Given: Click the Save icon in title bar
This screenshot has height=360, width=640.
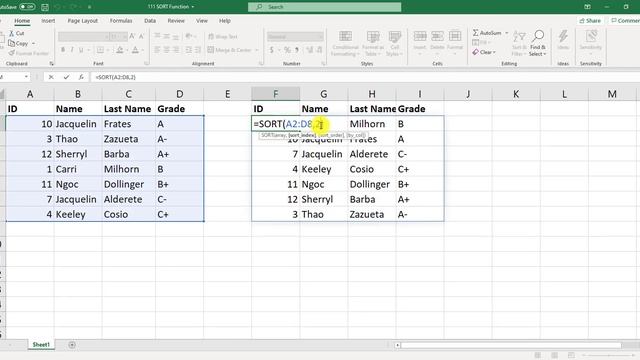Looking at the screenshot, I should [x=45, y=7].
